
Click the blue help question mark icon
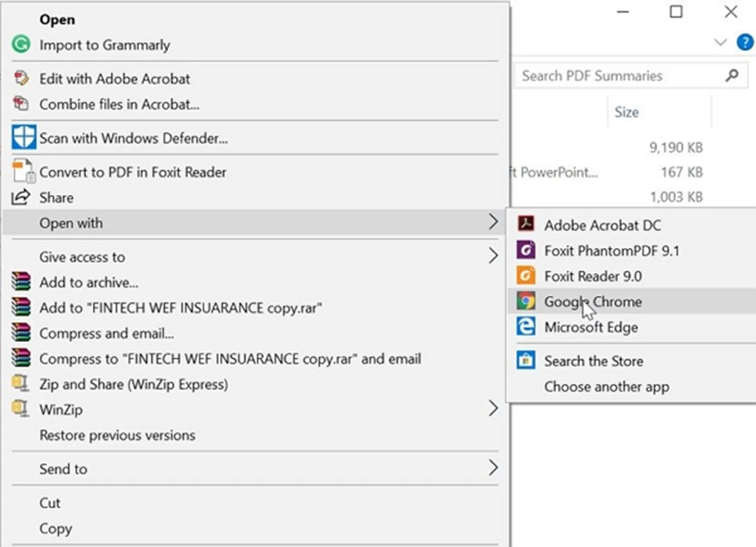[x=744, y=42]
